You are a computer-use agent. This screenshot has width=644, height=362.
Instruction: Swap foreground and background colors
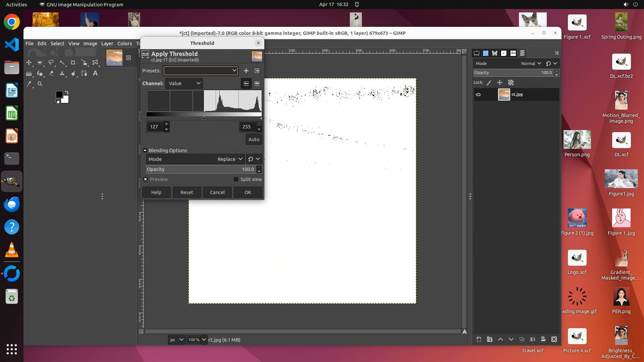(67, 92)
